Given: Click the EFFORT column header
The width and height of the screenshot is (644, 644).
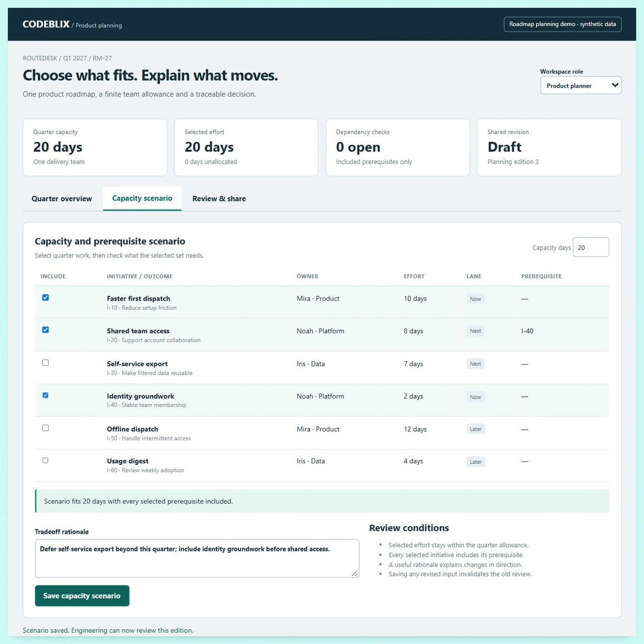Looking at the screenshot, I should point(414,276).
